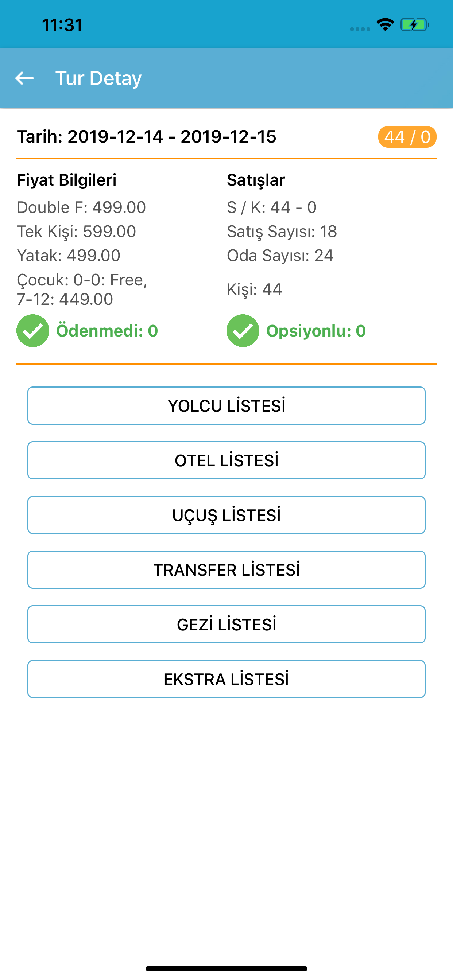
Task: Open EKSTRA LİSTESİ
Action: coord(226,679)
